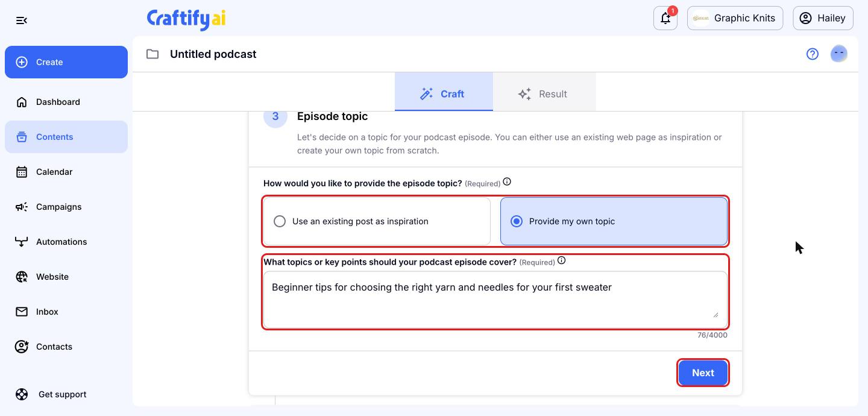Click the plus icon on Create button

(x=22, y=62)
